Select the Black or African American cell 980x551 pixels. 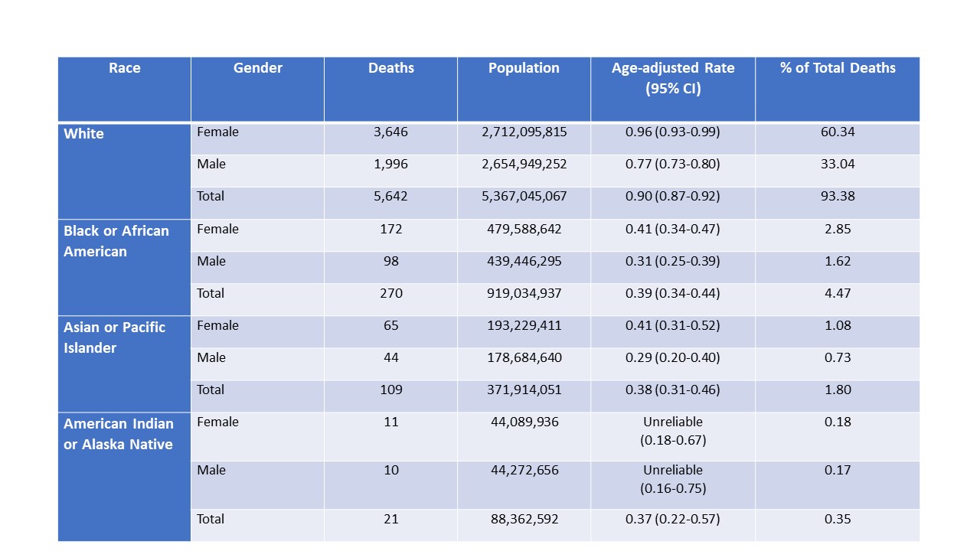point(116,241)
